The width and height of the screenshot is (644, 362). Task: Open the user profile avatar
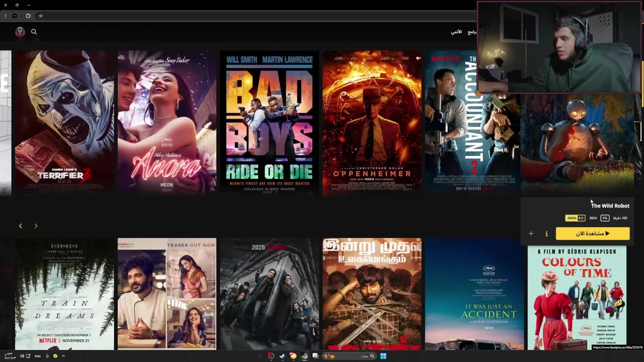(20, 32)
